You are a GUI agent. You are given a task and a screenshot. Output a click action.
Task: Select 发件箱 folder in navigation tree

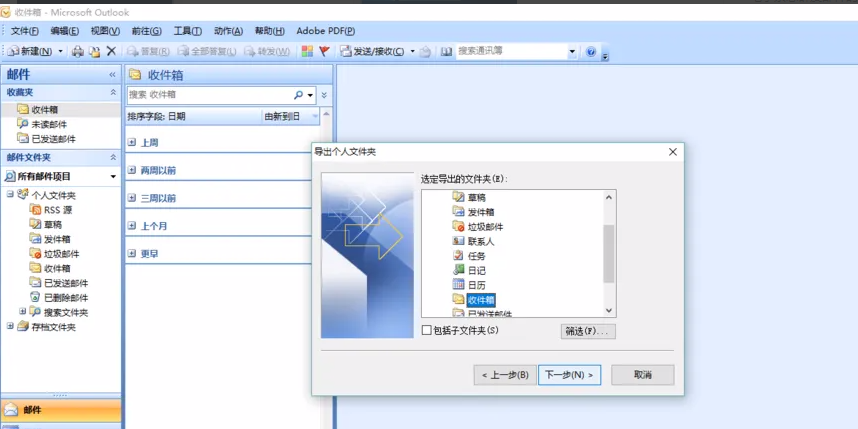point(50,240)
